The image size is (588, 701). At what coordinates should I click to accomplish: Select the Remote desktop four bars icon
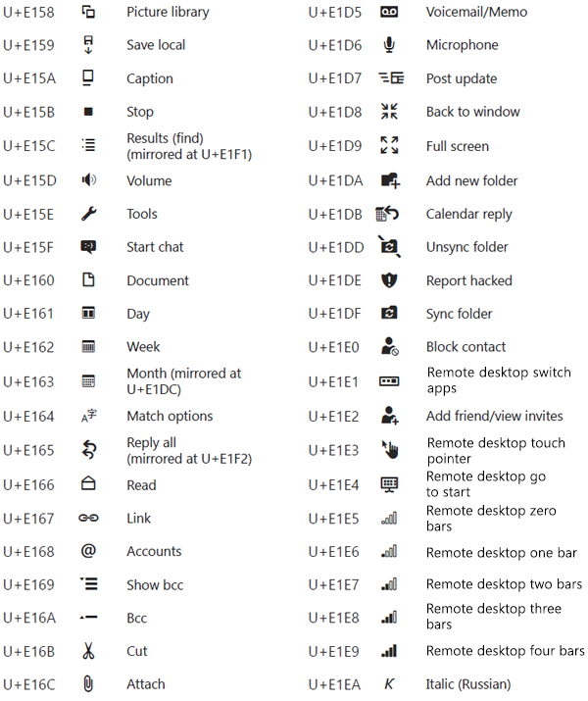pyautogui.click(x=389, y=651)
